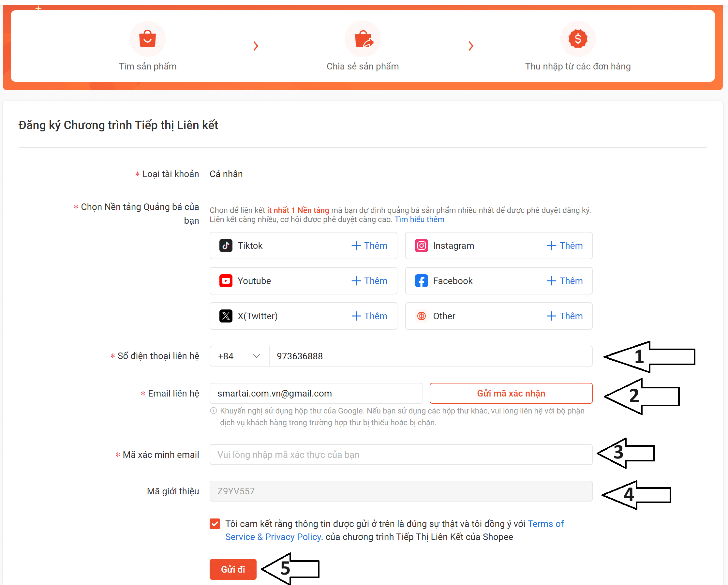Click the Chia sẻ sản phẩm icon

pos(363,39)
